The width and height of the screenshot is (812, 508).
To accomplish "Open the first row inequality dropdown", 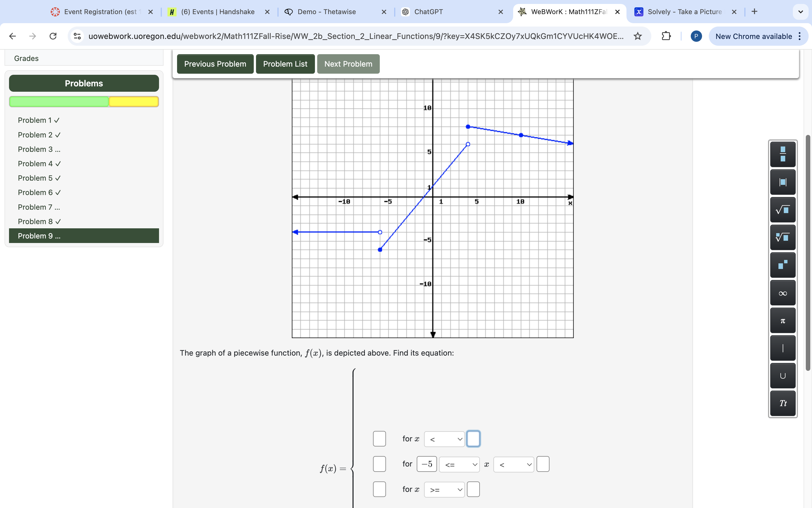I will pos(444,439).
